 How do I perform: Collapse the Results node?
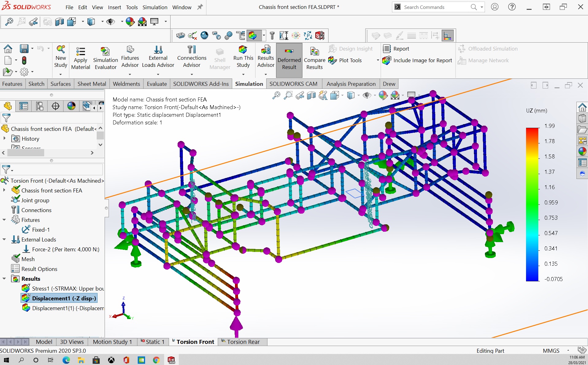coord(4,279)
